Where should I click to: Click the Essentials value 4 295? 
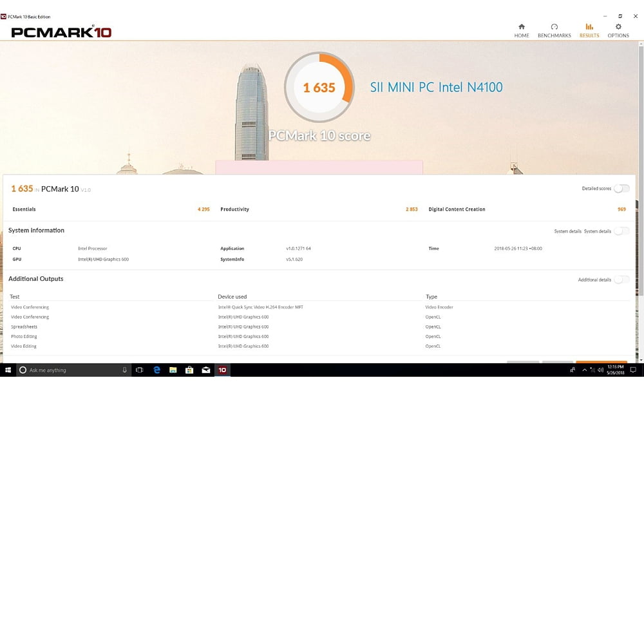click(204, 209)
